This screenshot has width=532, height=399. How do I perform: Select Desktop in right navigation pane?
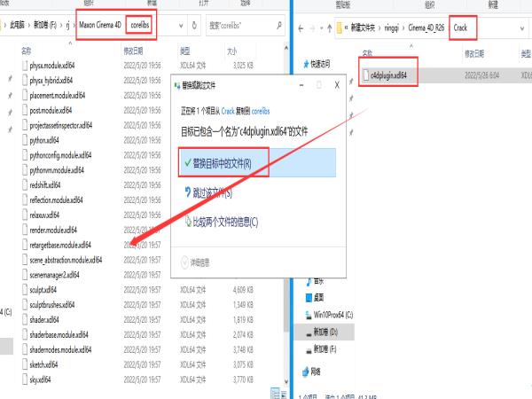(315, 298)
